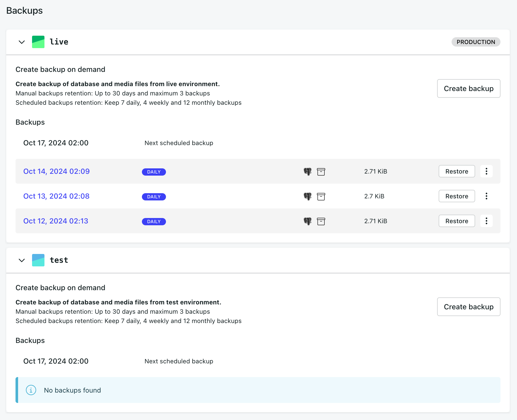
Task: Click manual backups retention text under live
Action: [113, 93]
